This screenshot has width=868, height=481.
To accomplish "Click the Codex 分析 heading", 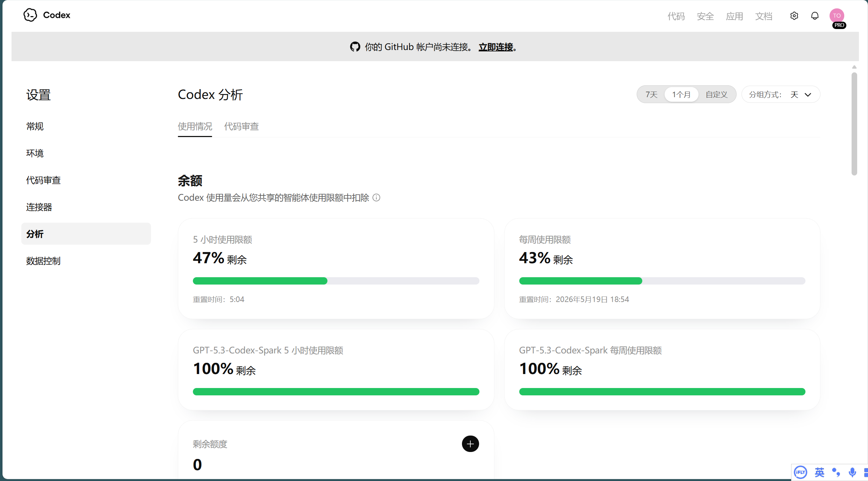I will [x=210, y=95].
